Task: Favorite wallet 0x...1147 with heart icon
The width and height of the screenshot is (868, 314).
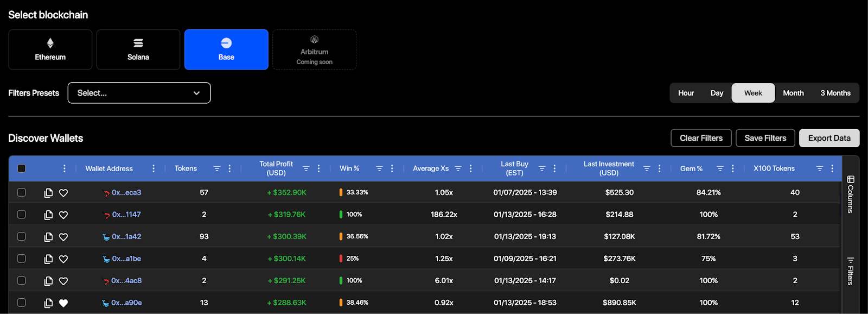Action: point(63,215)
